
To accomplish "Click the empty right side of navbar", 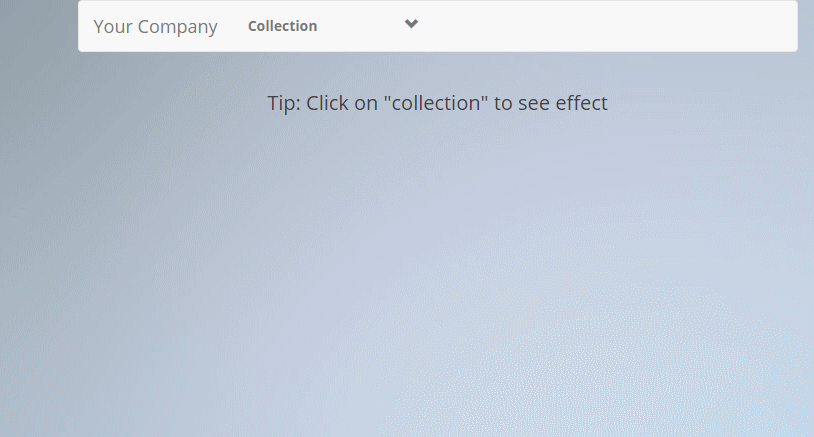I will (x=620, y=26).
